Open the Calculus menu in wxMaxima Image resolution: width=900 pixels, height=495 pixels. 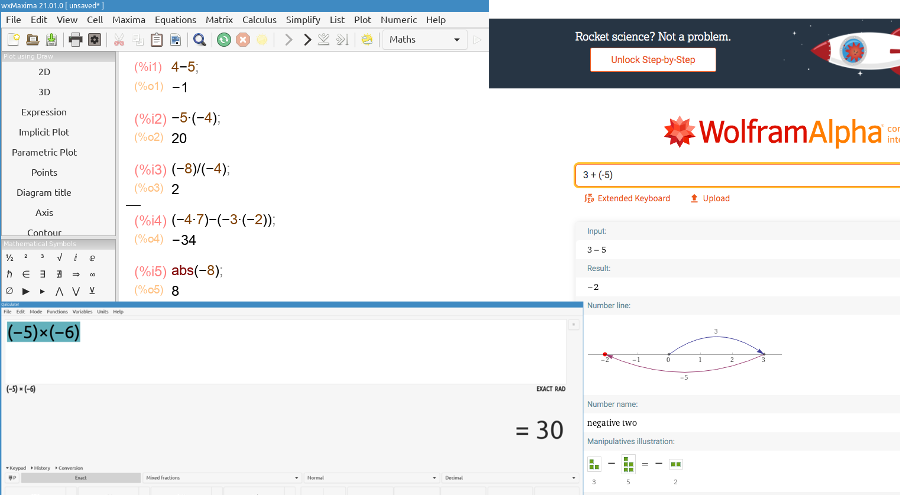click(x=259, y=20)
